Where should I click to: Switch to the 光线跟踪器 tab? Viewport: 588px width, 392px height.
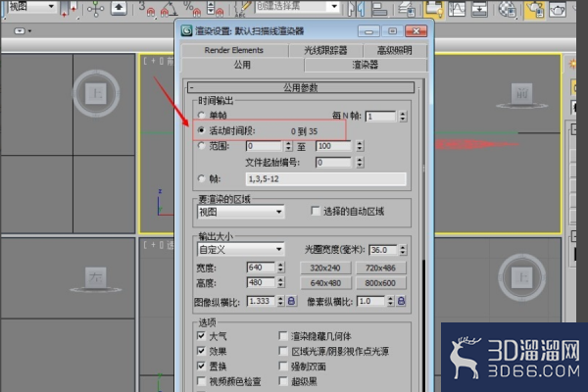(x=325, y=50)
